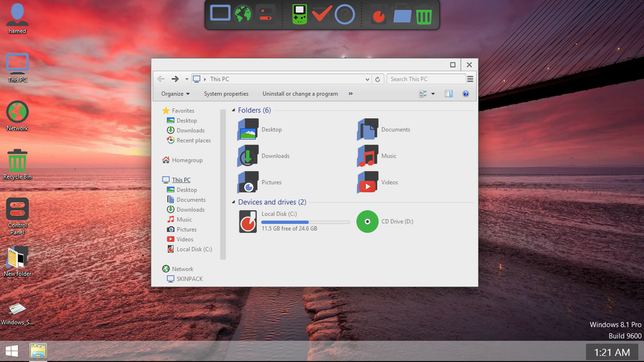The image size is (644, 362).
Task: Select the hamed user icon on the desktop
Action: click(17, 19)
